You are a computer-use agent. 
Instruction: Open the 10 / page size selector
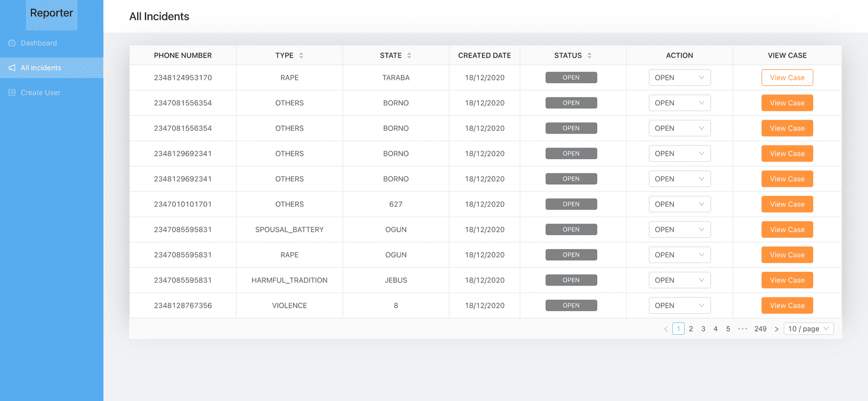[x=808, y=329]
